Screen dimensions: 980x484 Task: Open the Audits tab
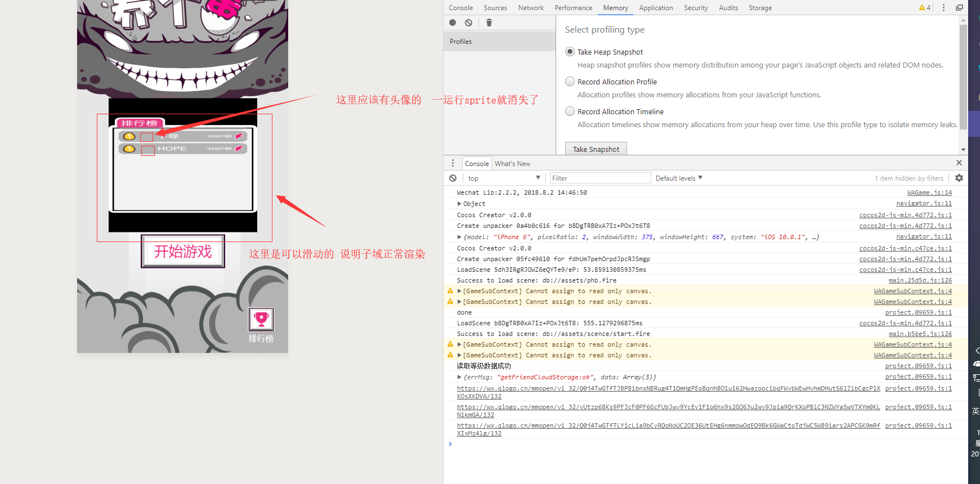[x=728, y=8]
